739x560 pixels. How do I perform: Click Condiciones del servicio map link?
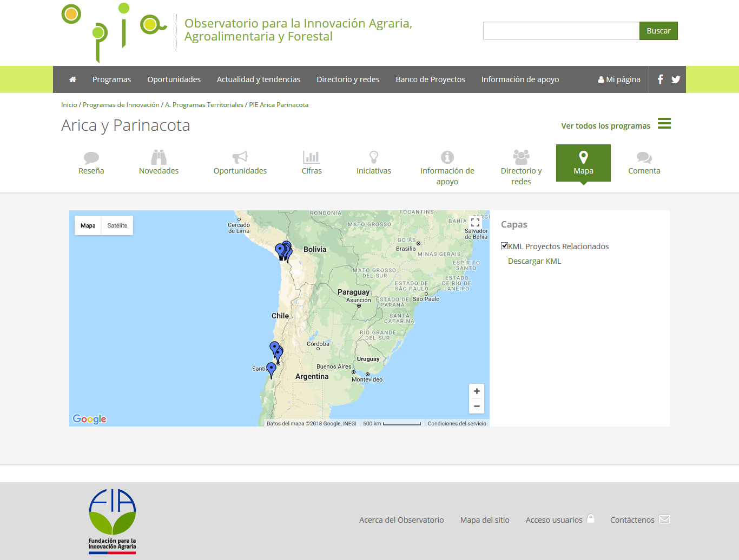click(x=457, y=423)
